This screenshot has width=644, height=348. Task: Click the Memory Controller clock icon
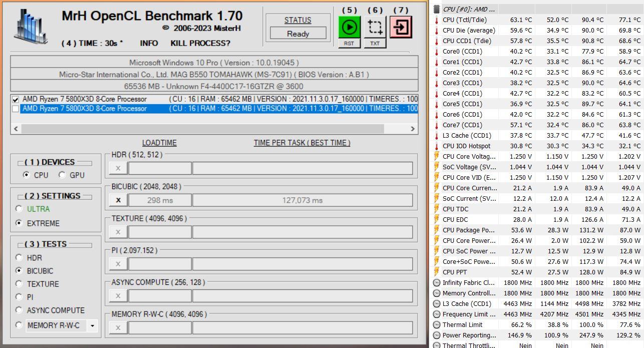click(437, 293)
